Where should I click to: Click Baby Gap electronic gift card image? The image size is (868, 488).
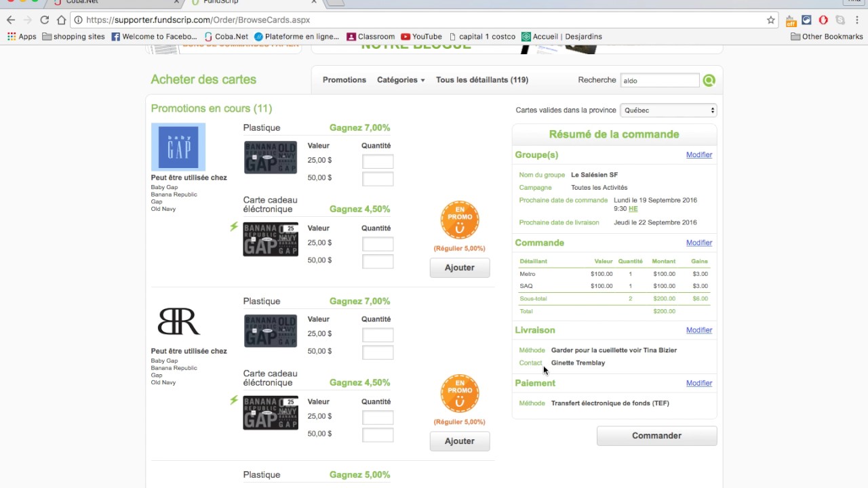pyautogui.click(x=271, y=239)
